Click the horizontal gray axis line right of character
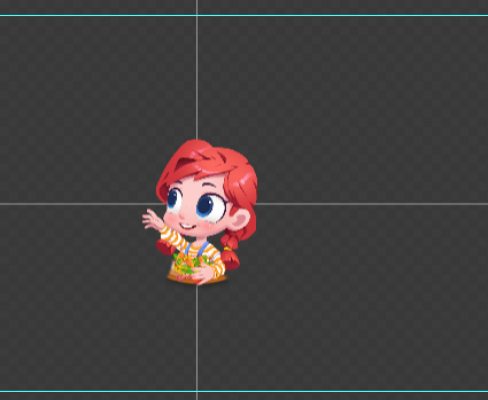488x400 pixels. click(372, 204)
